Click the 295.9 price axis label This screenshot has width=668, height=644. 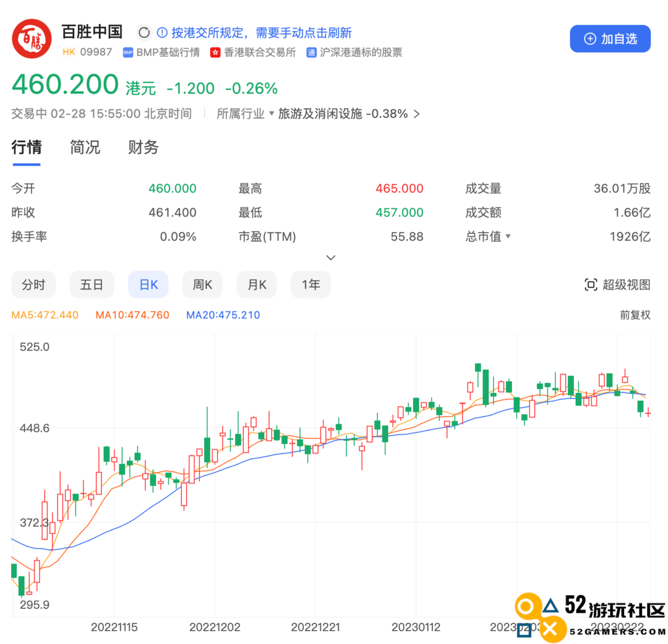pyautogui.click(x=35, y=605)
